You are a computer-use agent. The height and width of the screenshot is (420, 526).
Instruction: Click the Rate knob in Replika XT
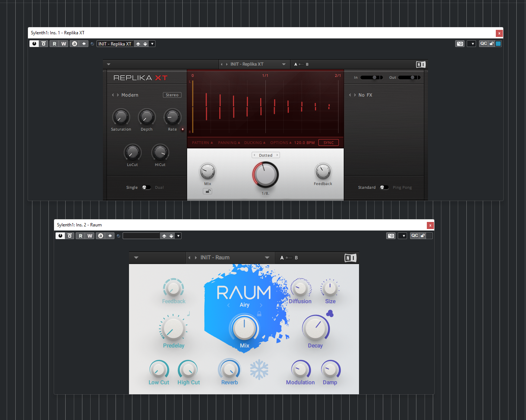pos(173,117)
